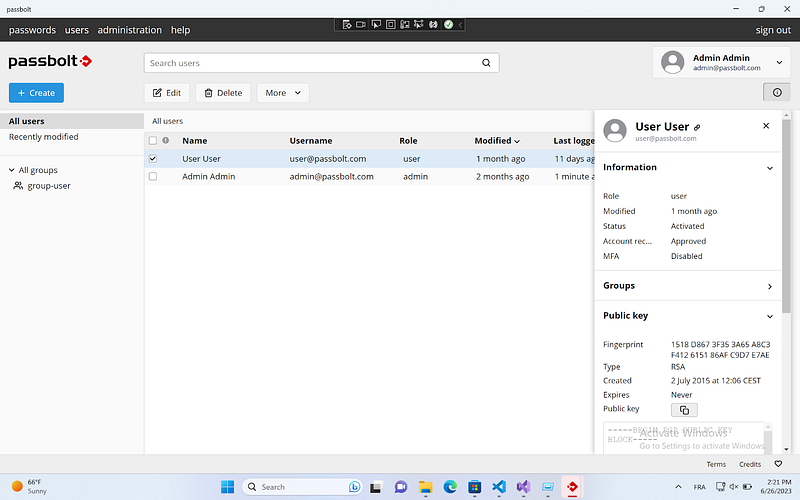800x500 pixels.
Task: Click the Delete button
Action: pyautogui.click(x=223, y=93)
